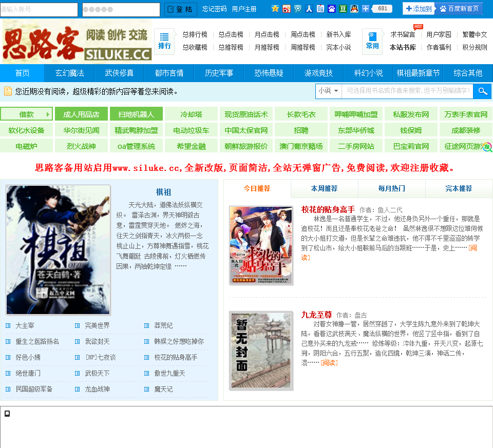Share to Douban icon
Image resolution: width=493 pixels, height=448 pixels.
click(343, 9)
